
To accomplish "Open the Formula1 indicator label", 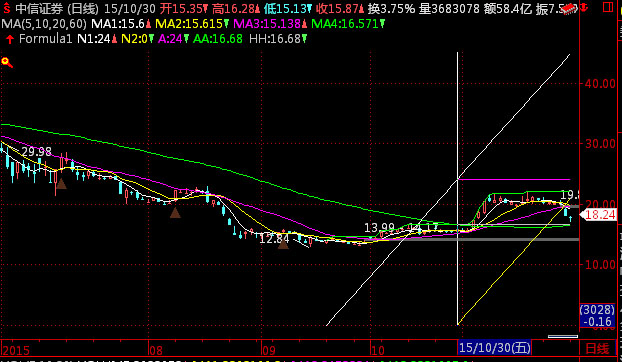I will (x=46, y=38).
